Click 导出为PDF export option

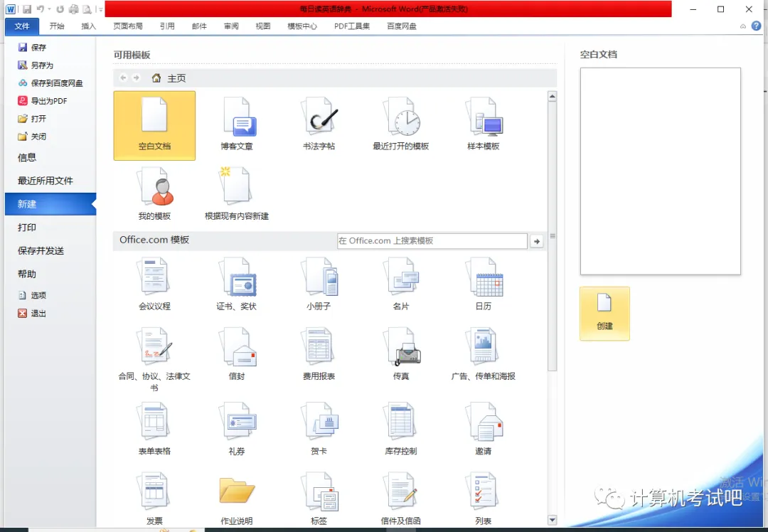pyautogui.click(x=43, y=101)
